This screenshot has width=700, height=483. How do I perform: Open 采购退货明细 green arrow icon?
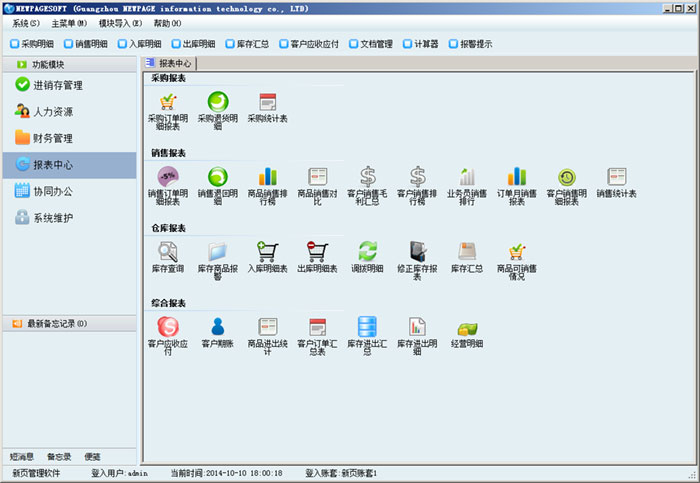click(x=218, y=102)
